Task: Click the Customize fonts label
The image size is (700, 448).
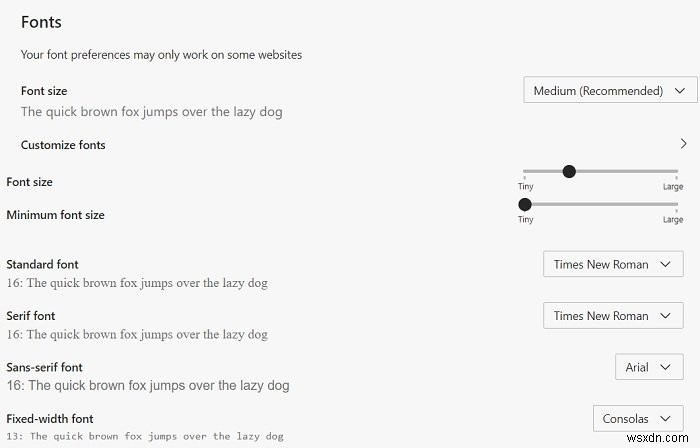Action: (x=63, y=145)
